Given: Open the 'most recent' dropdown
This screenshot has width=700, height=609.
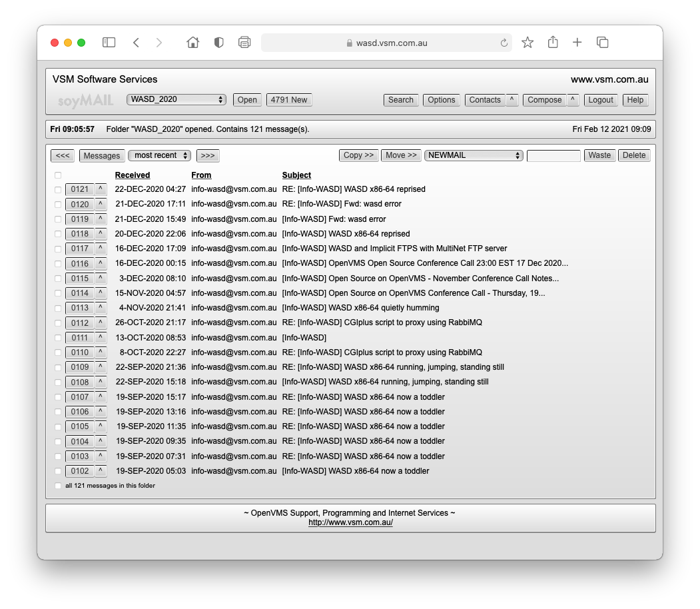Looking at the screenshot, I should 160,155.
